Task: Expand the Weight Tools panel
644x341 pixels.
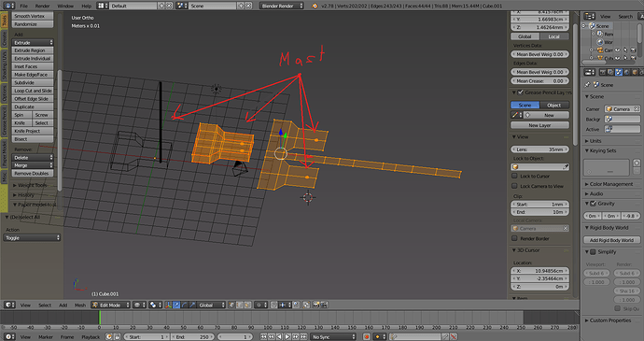Action: pyautogui.click(x=32, y=185)
